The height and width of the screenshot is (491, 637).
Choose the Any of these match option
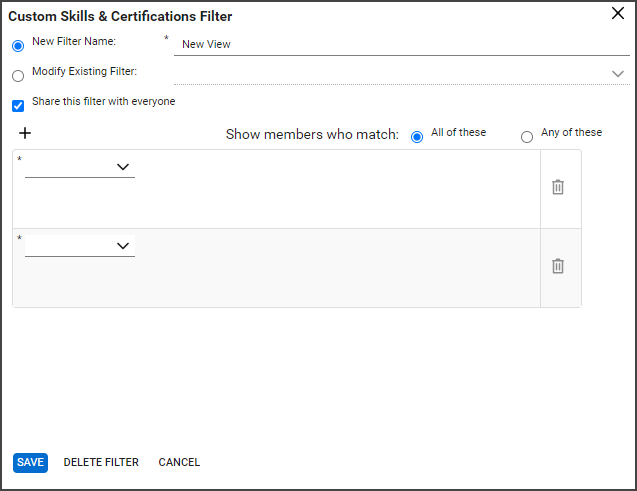pyautogui.click(x=527, y=137)
